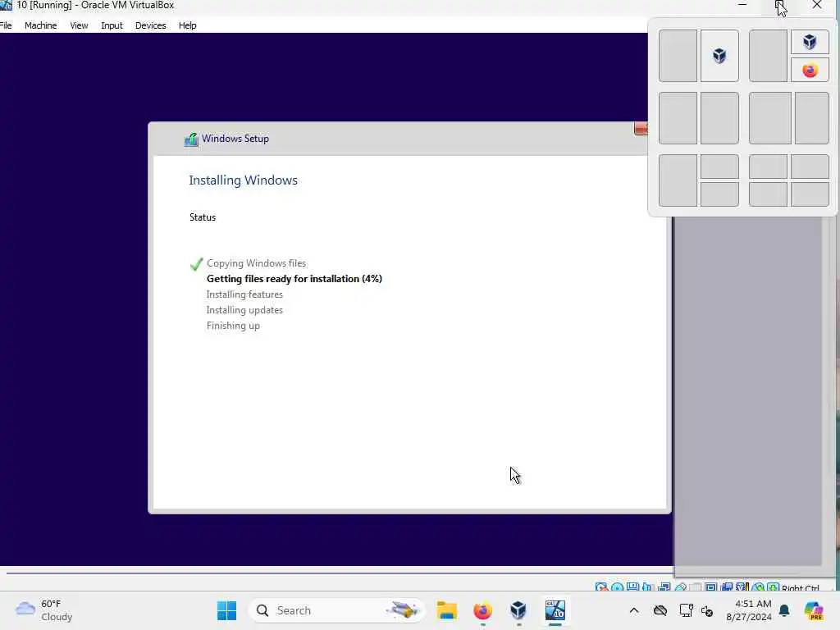Viewport: 840px width, 630px height.
Task: Pick empty left half beside tall VirtualBox zone
Action: click(x=678, y=56)
